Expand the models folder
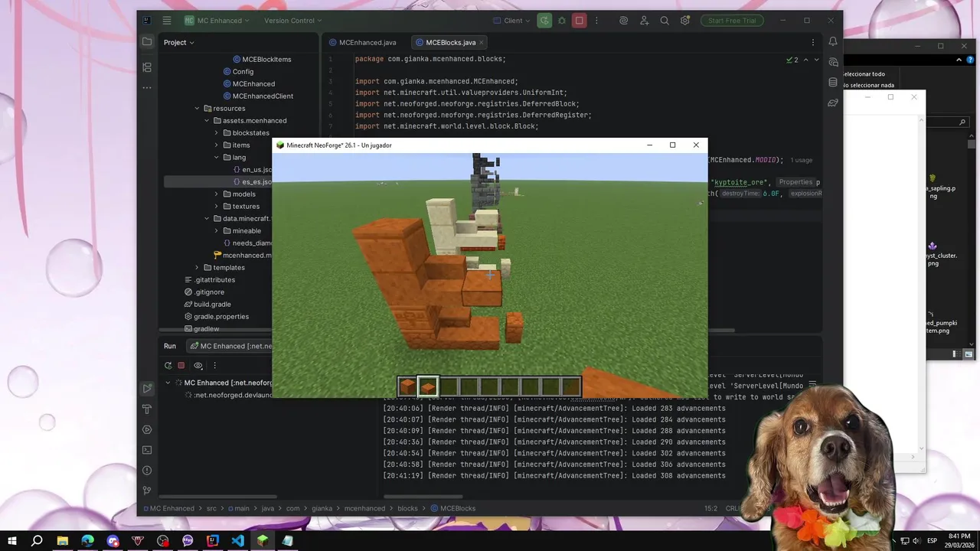980x551 pixels. tap(217, 194)
